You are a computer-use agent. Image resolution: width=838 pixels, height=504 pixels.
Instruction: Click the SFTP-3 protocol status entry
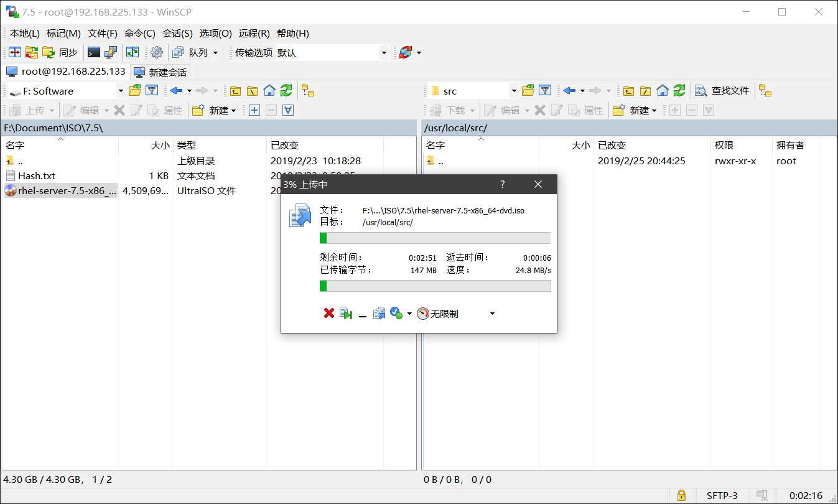click(722, 495)
